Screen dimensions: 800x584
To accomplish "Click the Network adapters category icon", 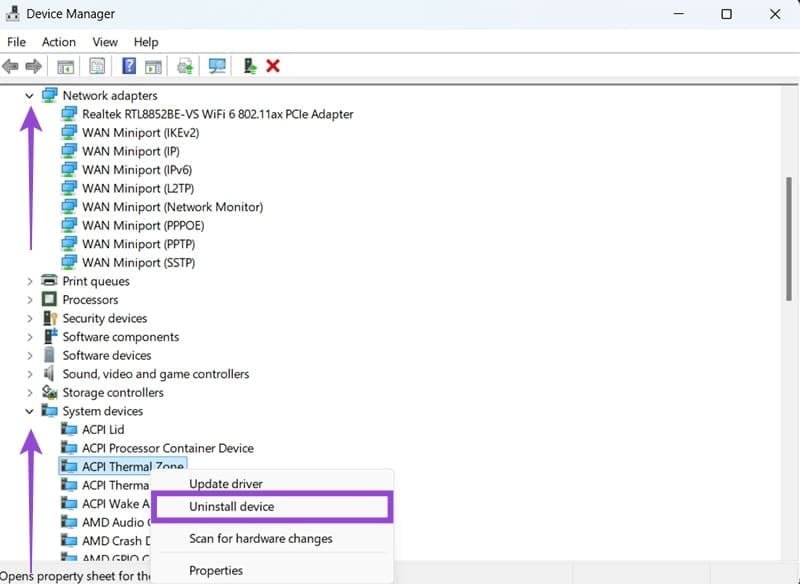I will 51,95.
